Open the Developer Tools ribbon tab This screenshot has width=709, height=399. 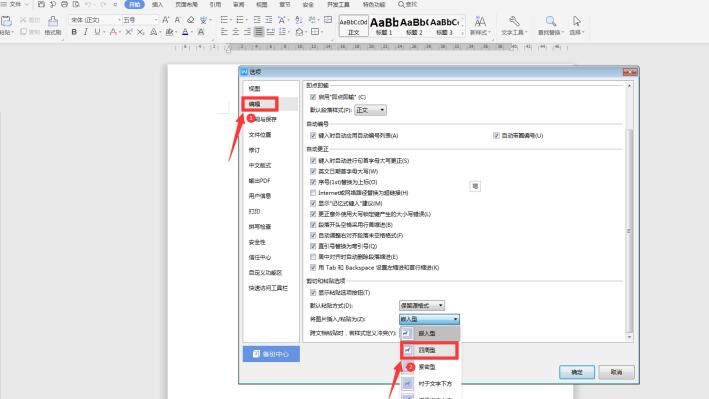(x=338, y=5)
